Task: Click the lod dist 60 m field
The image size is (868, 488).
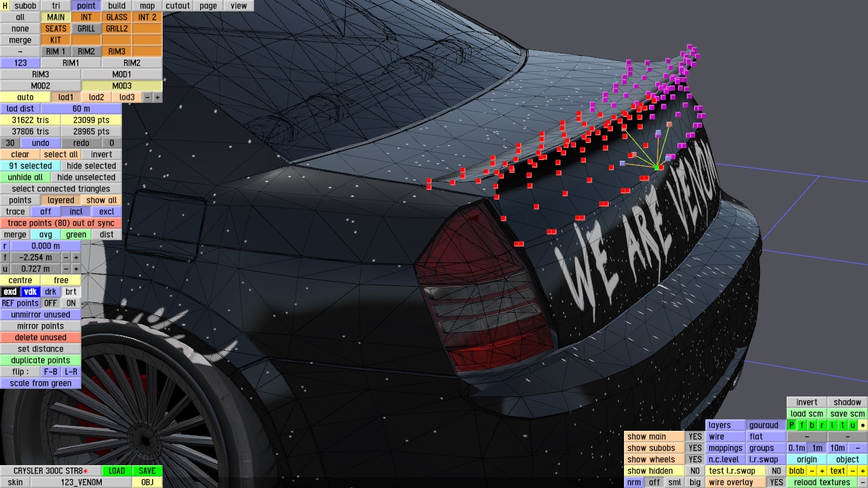Action: click(x=81, y=109)
